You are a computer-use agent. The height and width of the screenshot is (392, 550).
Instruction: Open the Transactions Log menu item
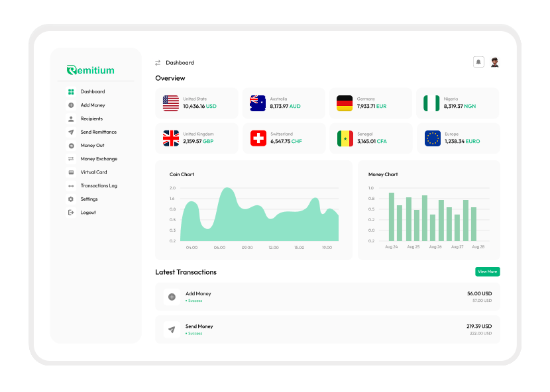click(x=99, y=186)
